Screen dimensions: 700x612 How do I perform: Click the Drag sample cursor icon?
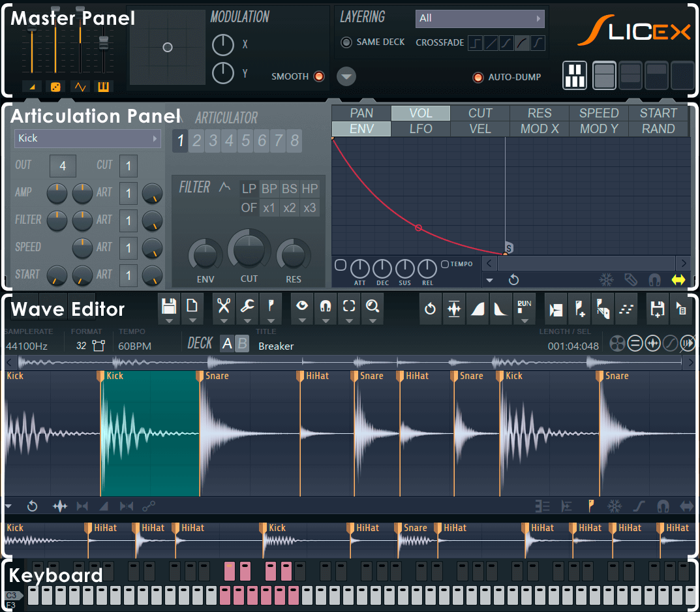coord(681,309)
